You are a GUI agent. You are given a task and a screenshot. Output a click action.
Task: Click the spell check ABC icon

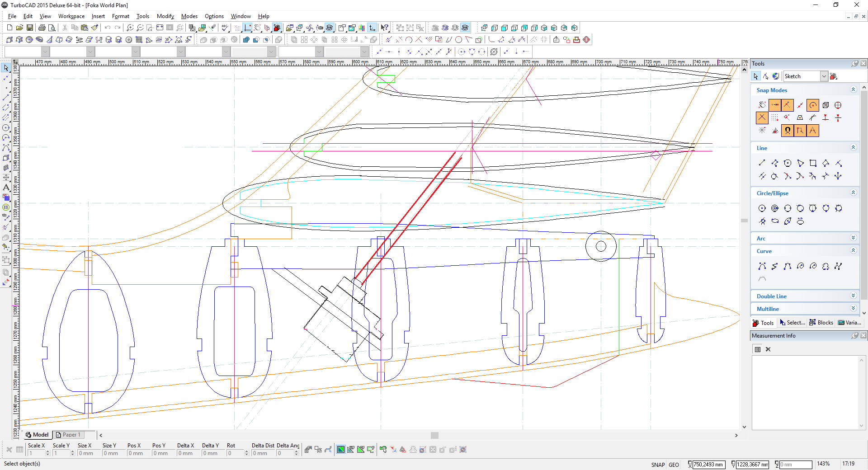[x=225, y=28]
